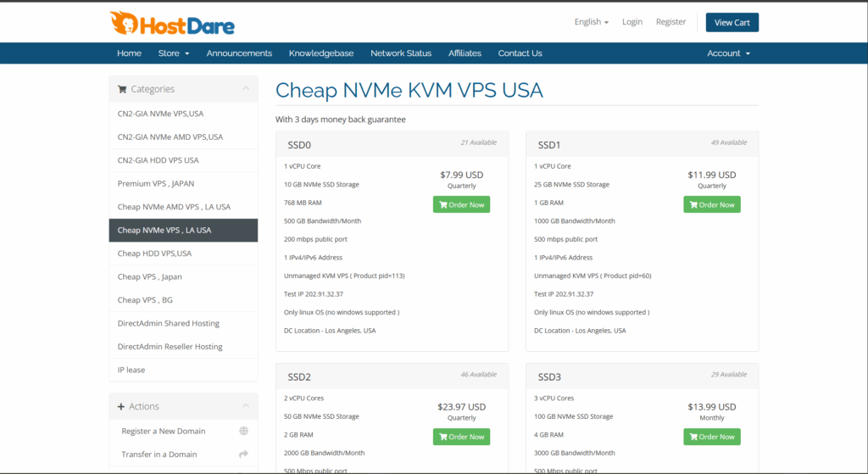Viewport: 868px width, 474px height.
Task: Click the '49 Available' stock text
Action: point(729,142)
